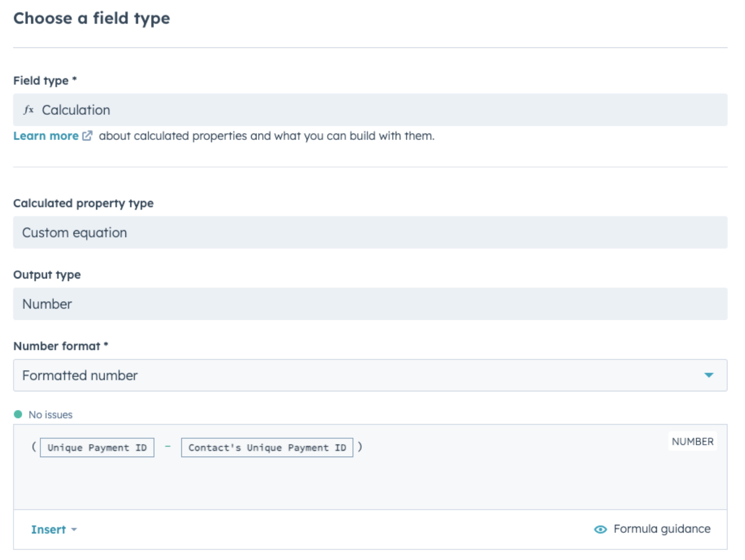Click the Choose a field type heading

pyautogui.click(x=92, y=19)
